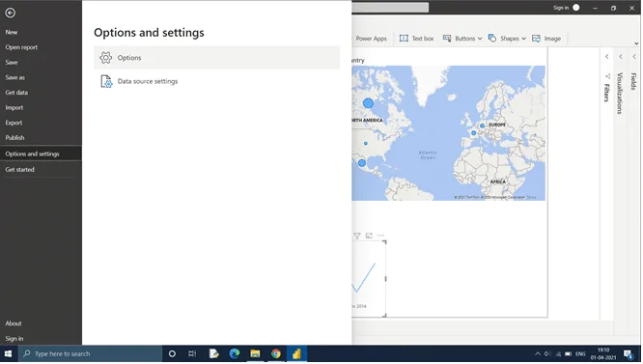
Task: Open File Explorer from taskbar
Action: click(256, 354)
